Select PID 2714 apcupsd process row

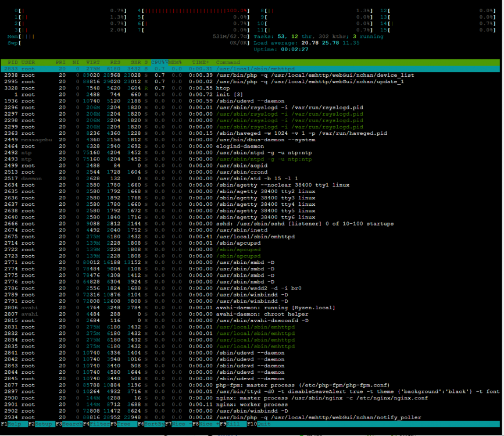(x=250, y=243)
